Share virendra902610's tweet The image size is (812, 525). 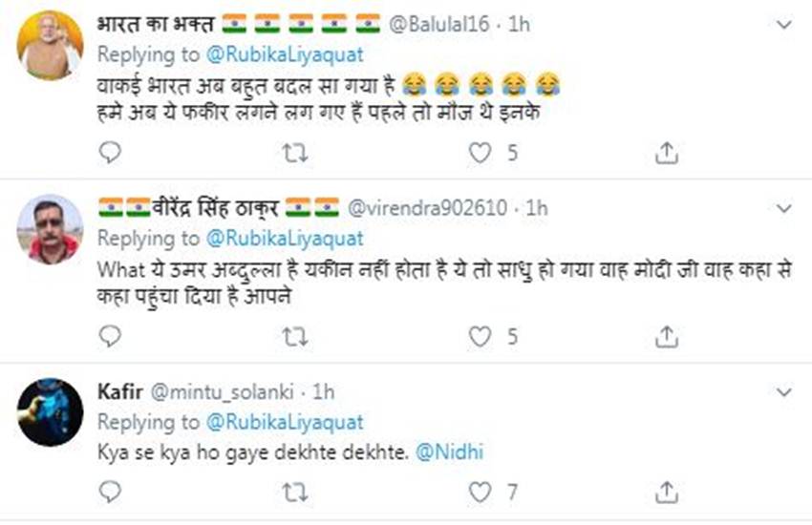pos(667,336)
